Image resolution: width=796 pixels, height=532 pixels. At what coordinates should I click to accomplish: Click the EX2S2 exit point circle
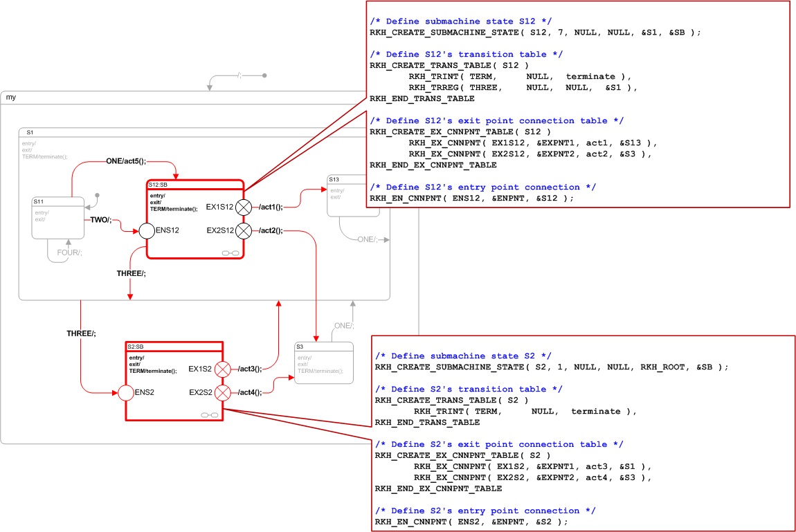pyautogui.click(x=223, y=393)
